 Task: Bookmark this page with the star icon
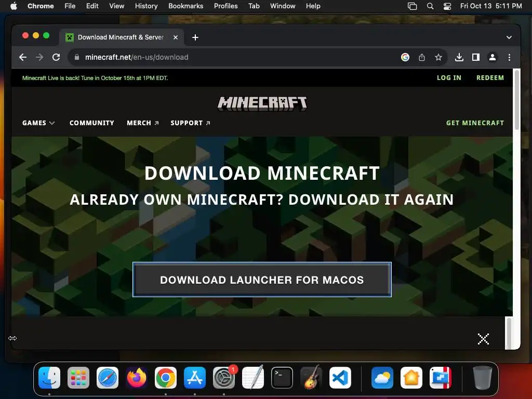pos(438,57)
